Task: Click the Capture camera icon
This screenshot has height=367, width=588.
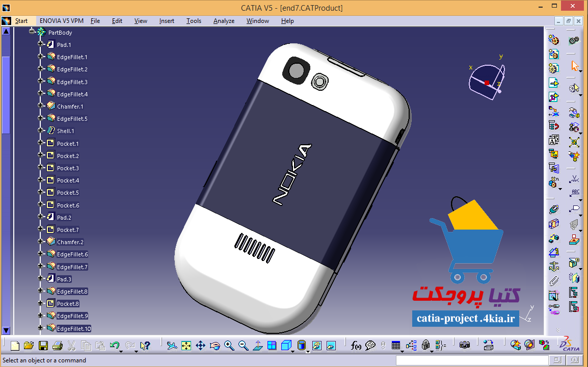Action: click(465, 345)
